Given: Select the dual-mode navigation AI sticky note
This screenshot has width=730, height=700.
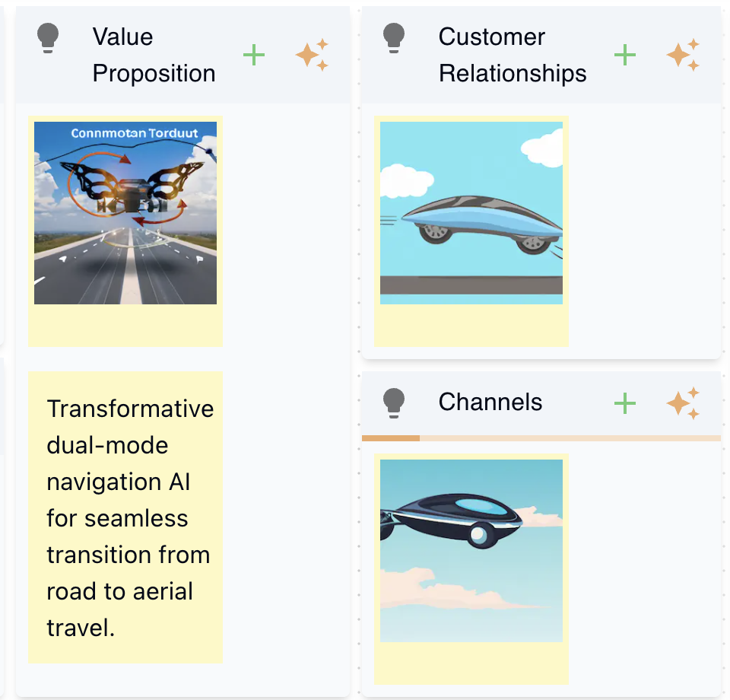Looking at the screenshot, I should click(125, 517).
